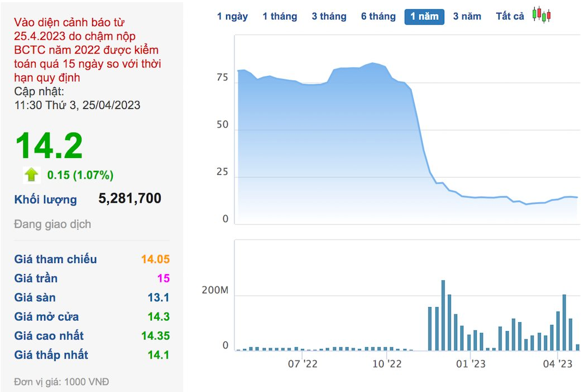Click the opening price value 14.3
Screen dimensions: 585x392
159,317
